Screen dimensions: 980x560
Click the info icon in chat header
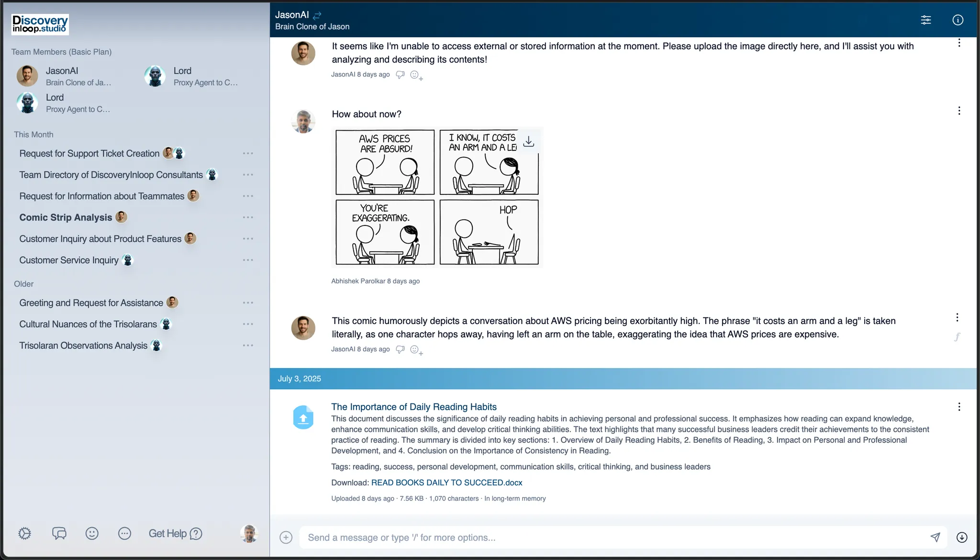(958, 20)
